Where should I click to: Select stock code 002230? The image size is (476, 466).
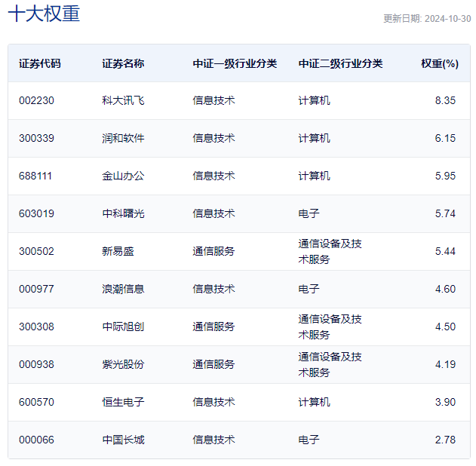[36, 100]
